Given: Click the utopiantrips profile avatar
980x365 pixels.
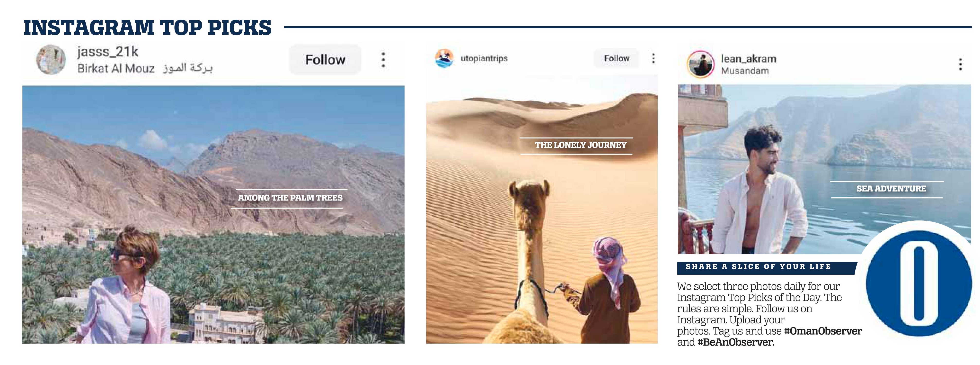Looking at the screenshot, I should [444, 58].
